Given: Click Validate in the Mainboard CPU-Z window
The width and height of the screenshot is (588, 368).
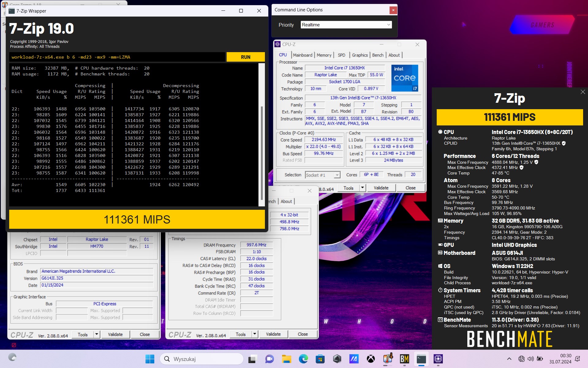Looking at the screenshot, I should [115, 334].
